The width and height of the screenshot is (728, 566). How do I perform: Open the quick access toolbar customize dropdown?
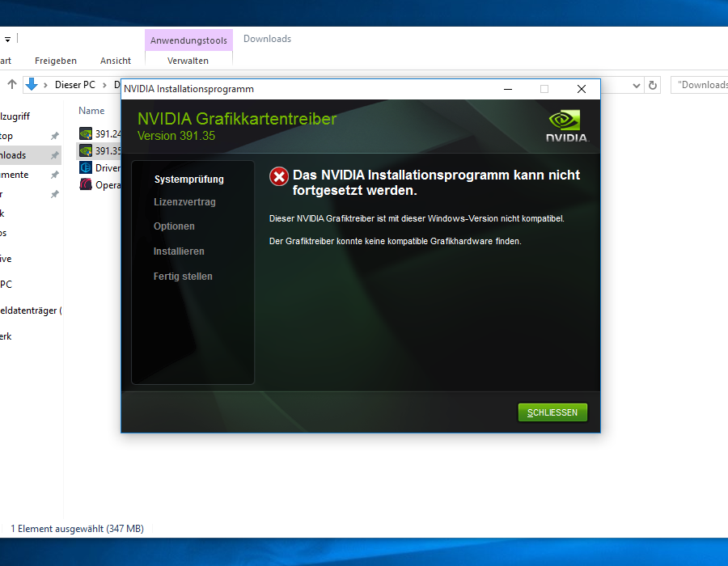pyautogui.click(x=7, y=40)
